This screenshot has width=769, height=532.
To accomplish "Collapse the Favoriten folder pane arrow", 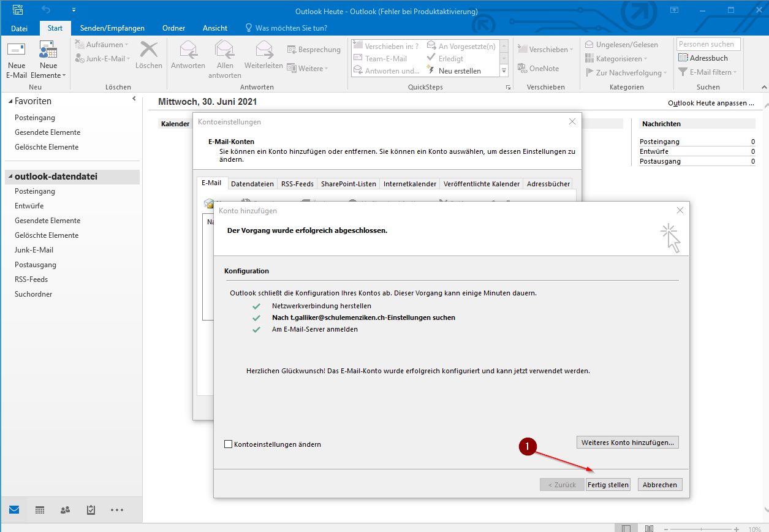I will point(134,99).
